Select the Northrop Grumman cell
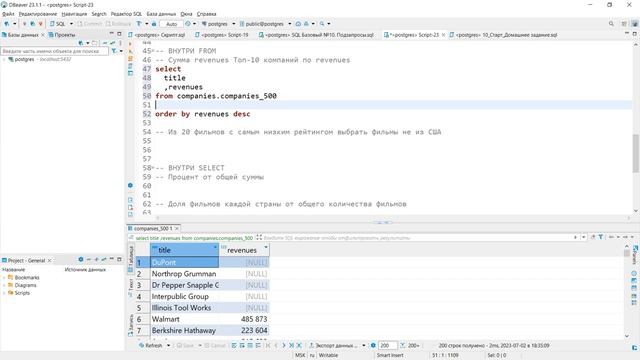Screen dimensions: 640x360 [x=184, y=274]
